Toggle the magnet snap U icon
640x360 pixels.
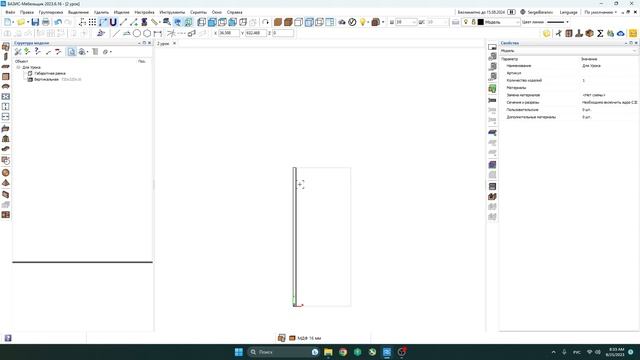pyautogui.click(x=113, y=22)
